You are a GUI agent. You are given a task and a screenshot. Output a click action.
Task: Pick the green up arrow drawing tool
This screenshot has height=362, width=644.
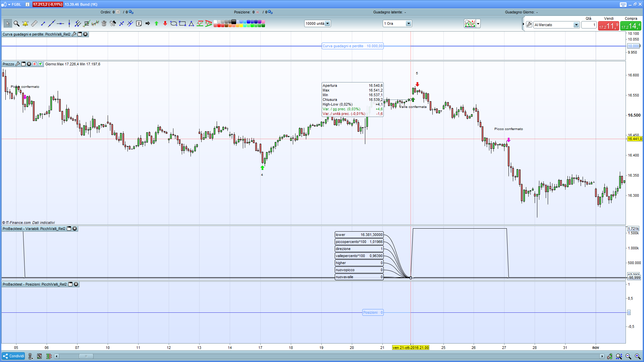(156, 23)
